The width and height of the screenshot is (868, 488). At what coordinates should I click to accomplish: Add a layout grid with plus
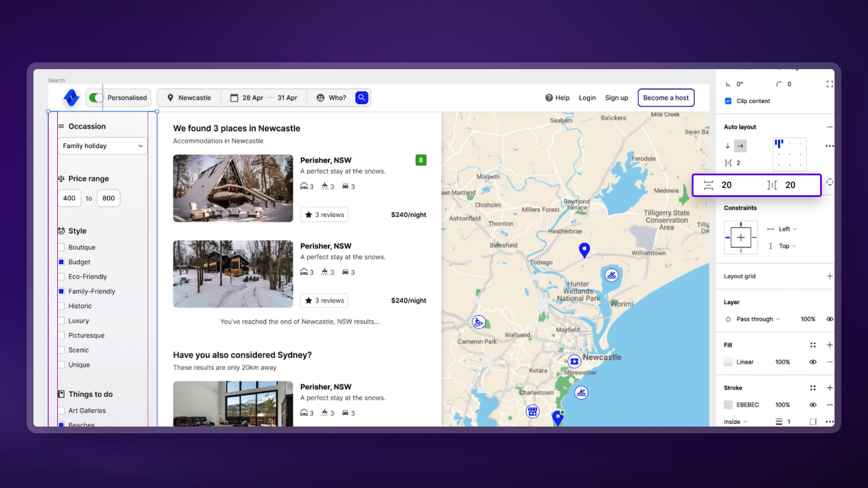(830, 276)
